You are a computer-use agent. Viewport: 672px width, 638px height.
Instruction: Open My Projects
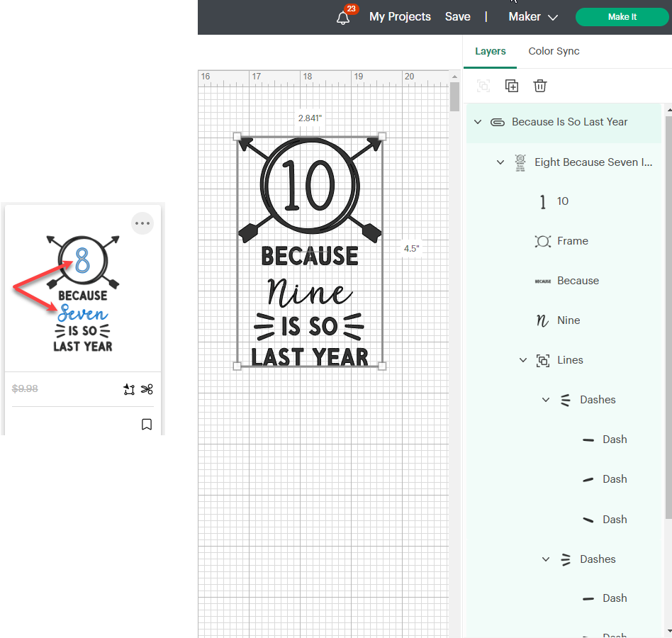point(400,17)
